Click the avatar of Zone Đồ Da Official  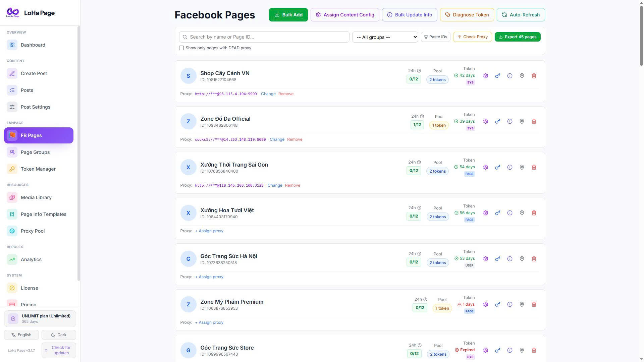tap(188, 121)
